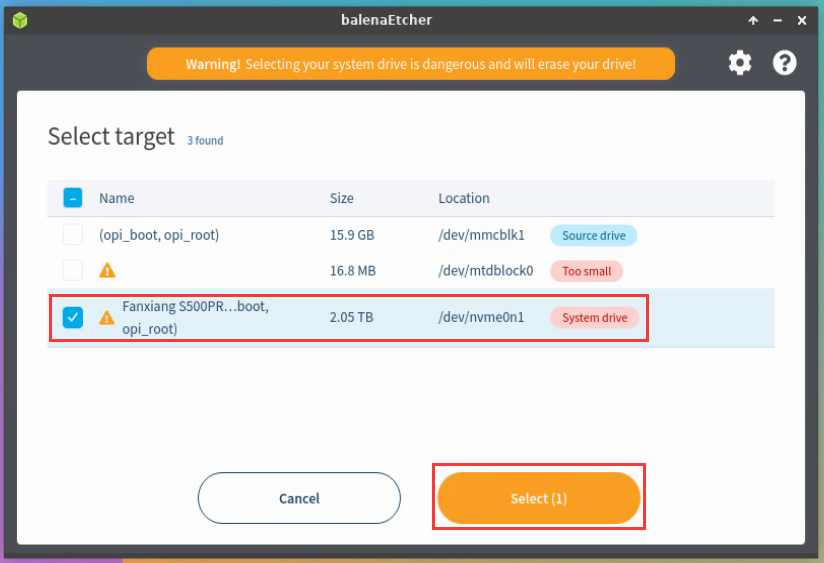This screenshot has height=563, width=824.
Task: Click the system drive warning banner
Action: pyautogui.click(x=411, y=64)
